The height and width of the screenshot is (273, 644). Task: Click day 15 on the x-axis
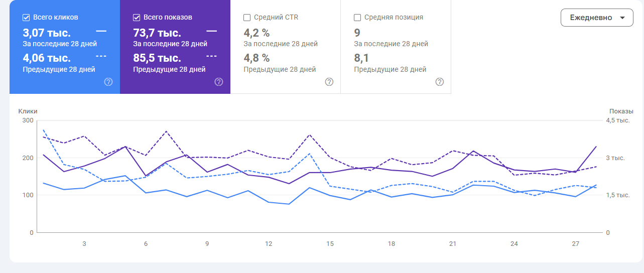pyautogui.click(x=330, y=244)
